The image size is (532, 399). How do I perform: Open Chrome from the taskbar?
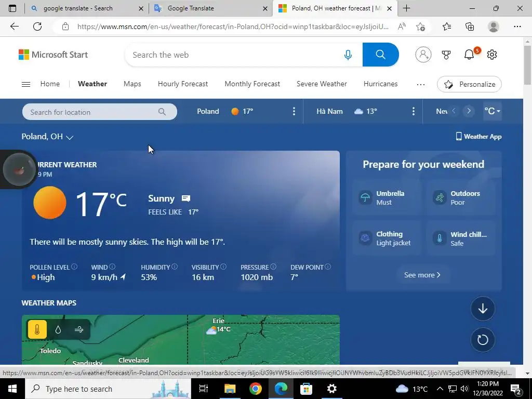pyautogui.click(x=256, y=389)
